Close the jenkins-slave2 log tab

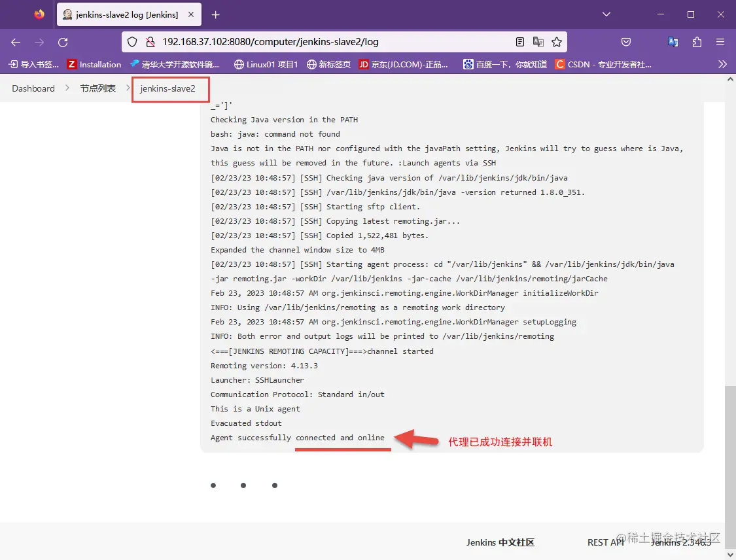(x=191, y=14)
